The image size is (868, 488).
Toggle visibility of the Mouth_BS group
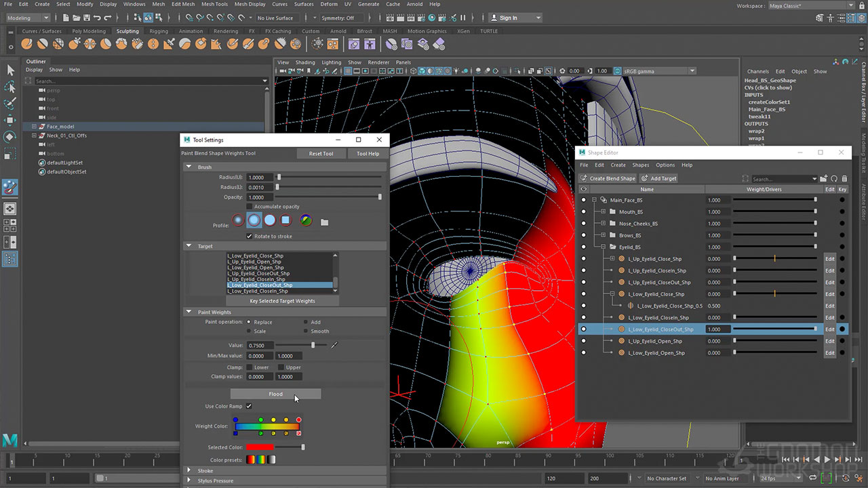[583, 212]
